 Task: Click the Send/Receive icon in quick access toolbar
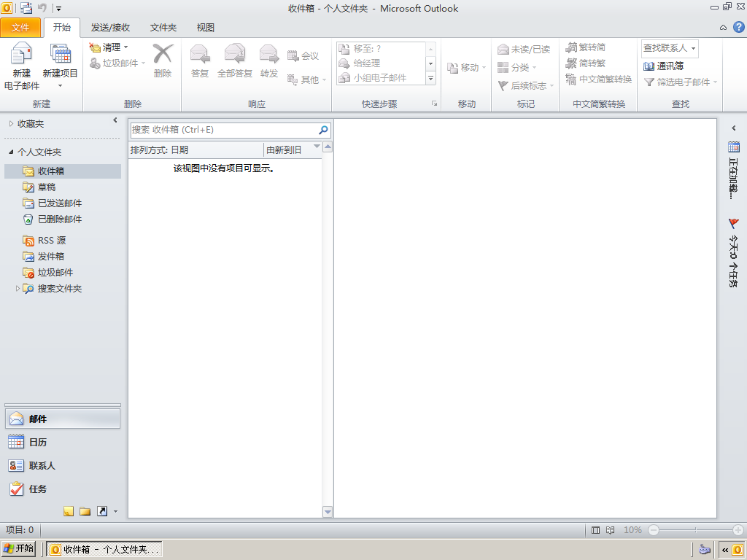click(26, 8)
